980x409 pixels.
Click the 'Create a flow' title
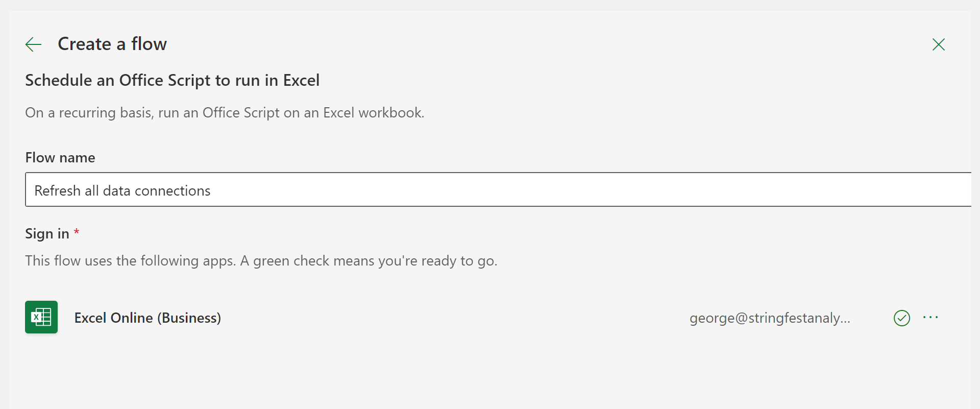pyautogui.click(x=112, y=44)
